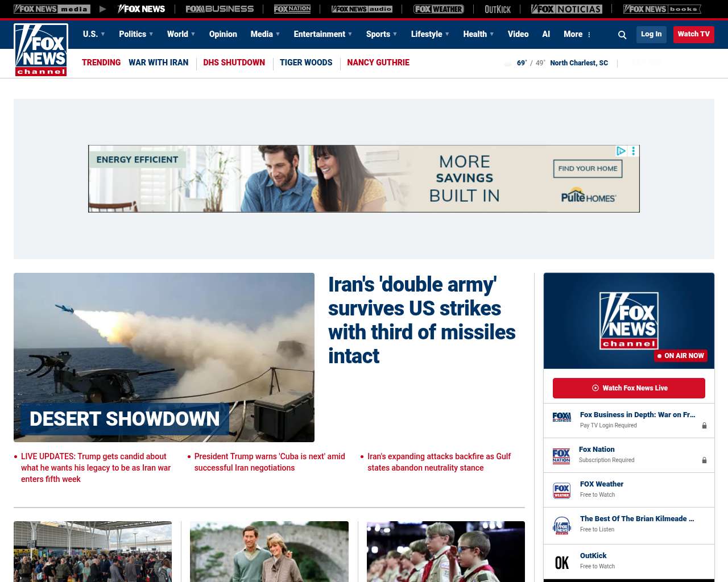The width and height of the screenshot is (728, 582).
Task: Open the Fox News Channel logo home link
Action: point(41,49)
